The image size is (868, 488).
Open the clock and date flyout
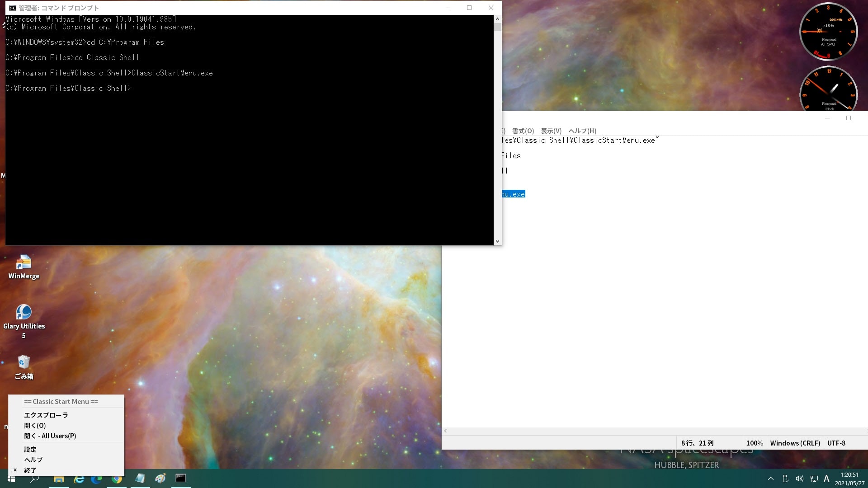[849, 479]
